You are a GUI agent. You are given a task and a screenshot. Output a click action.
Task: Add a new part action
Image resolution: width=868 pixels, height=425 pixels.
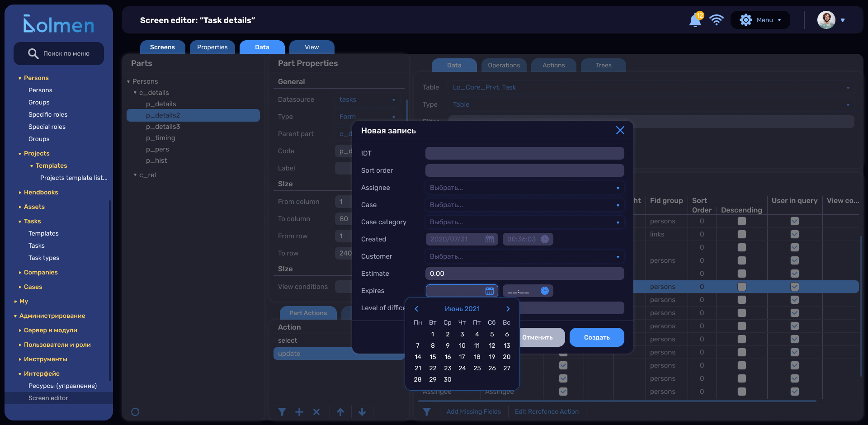pos(299,412)
